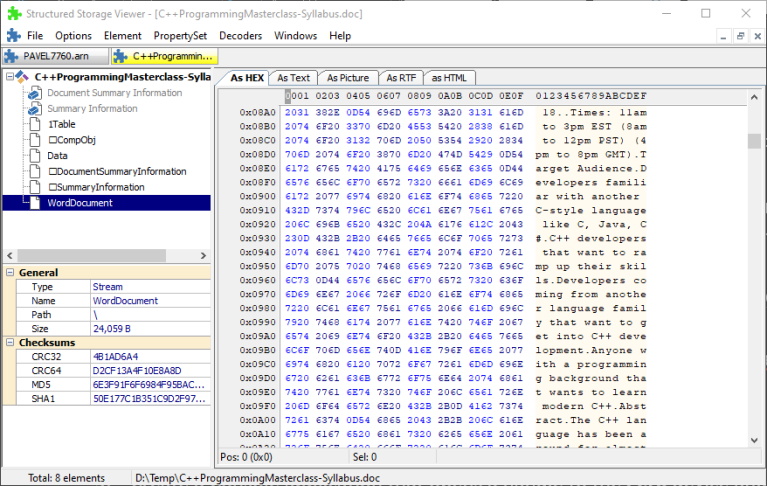Click the WordDocument stream page icon
Screen dimensions: 767x486
[35, 203]
